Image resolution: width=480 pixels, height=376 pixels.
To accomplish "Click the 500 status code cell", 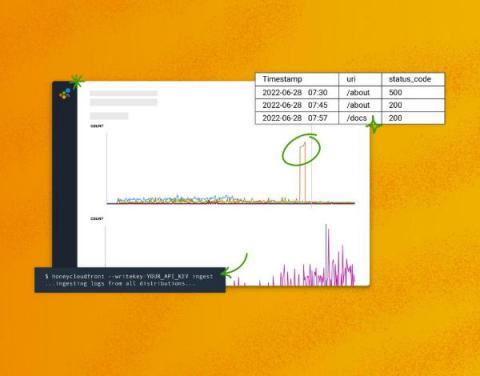I will coord(413,92).
